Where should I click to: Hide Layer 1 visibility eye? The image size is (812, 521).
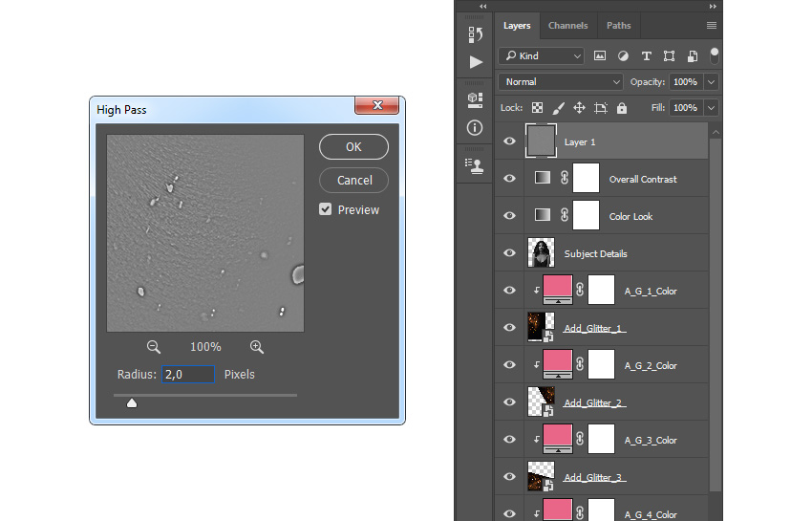pos(509,141)
